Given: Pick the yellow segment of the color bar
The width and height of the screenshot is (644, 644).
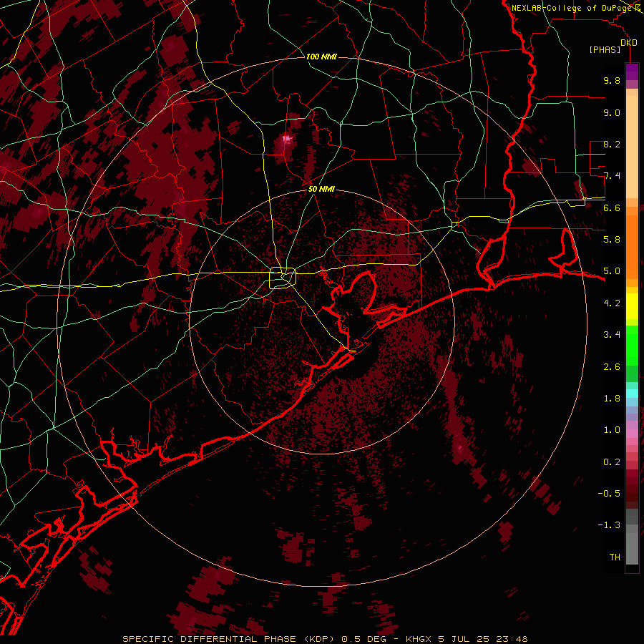Looking at the screenshot, I should click(x=632, y=306).
